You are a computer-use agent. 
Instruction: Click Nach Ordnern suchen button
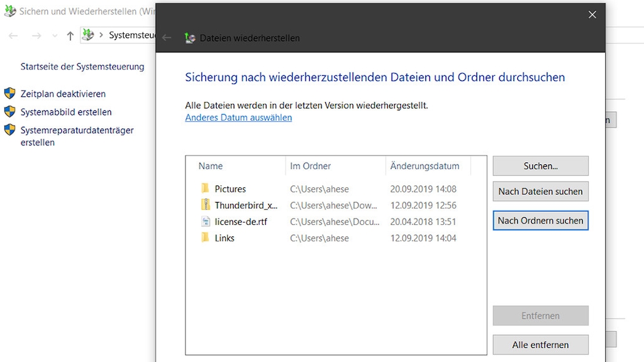540,221
